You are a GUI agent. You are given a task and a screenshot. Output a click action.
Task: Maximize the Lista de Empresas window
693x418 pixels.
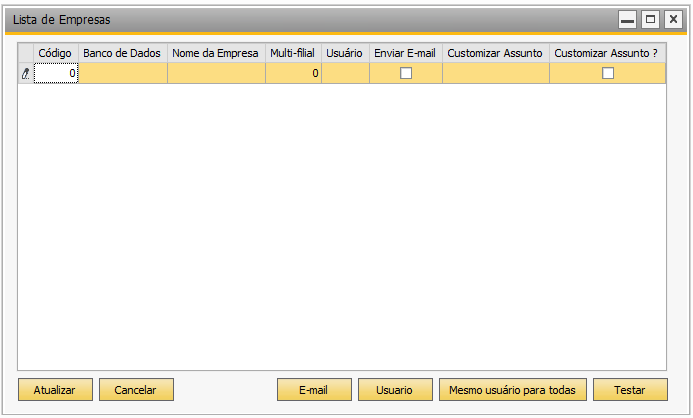click(x=650, y=19)
